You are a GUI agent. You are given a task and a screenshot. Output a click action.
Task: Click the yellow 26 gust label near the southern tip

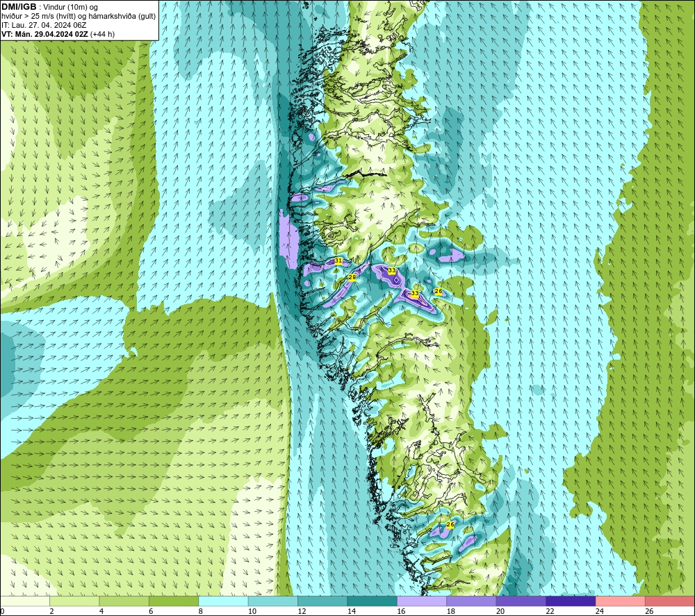pos(450,524)
